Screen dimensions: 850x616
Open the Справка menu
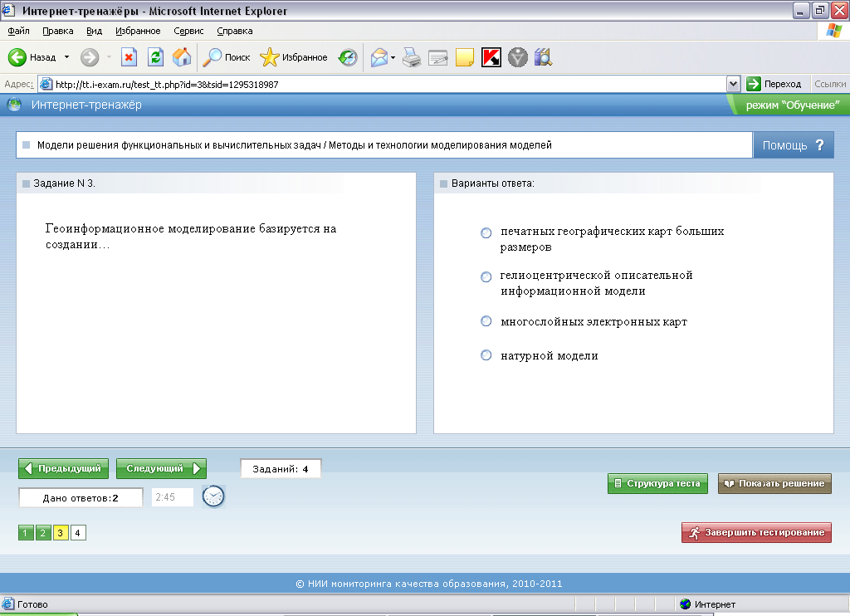(x=235, y=31)
